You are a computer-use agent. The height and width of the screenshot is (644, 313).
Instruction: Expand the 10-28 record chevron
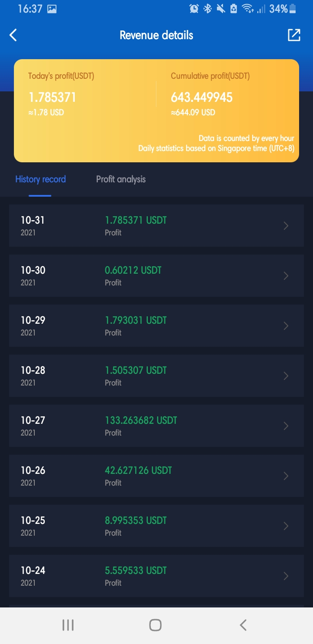[x=286, y=376]
